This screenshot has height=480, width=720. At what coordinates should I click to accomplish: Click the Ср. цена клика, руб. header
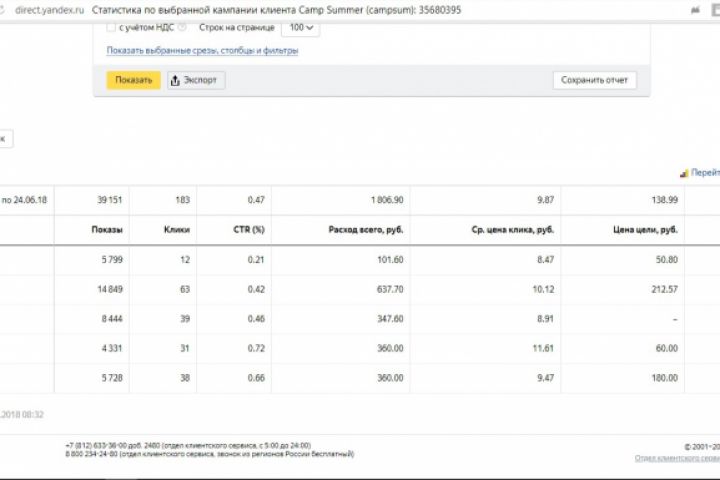512,229
